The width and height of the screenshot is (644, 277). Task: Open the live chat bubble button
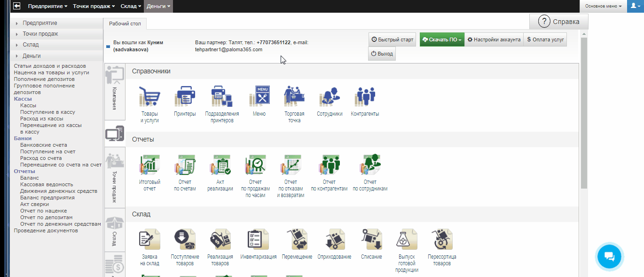[609, 256]
